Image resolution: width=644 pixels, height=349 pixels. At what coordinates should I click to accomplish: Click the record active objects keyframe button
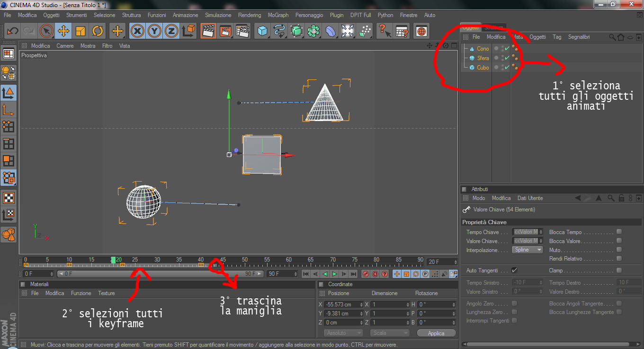point(366,274)
